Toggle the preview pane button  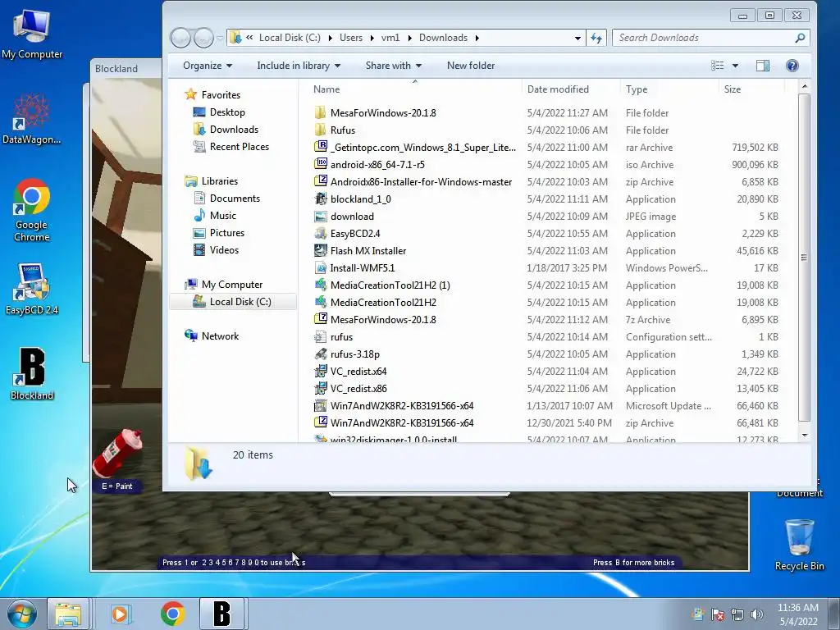click(763, 66)
